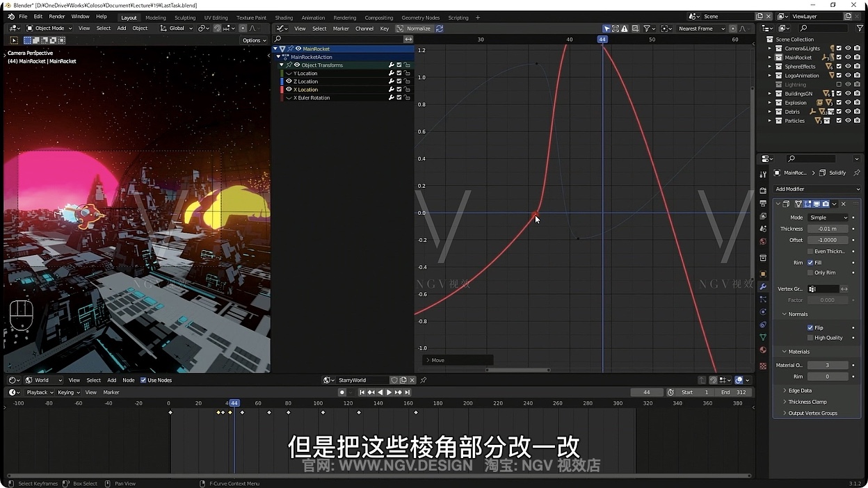Toggle modifier show in edit mode icon

(807, 204)
